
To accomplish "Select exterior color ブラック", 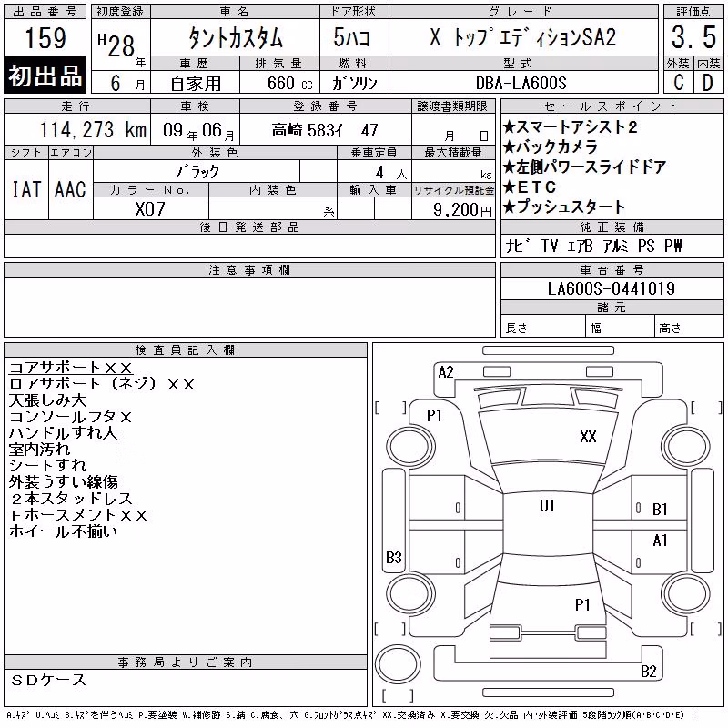I will (197, 171).
